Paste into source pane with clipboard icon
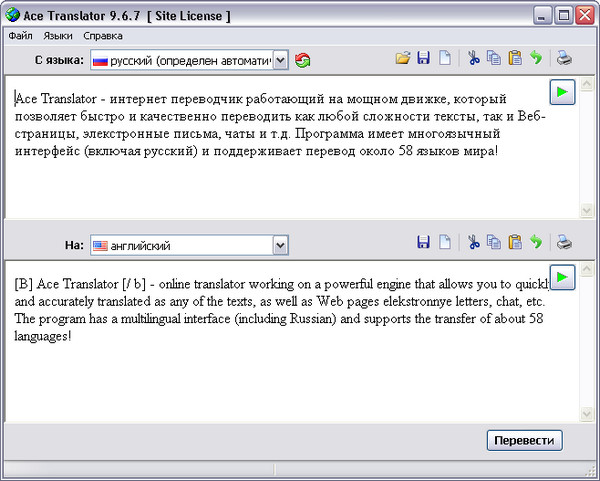The width and height of the screenshot is (600, 481). pyautogui.click(x=515, y=58)
